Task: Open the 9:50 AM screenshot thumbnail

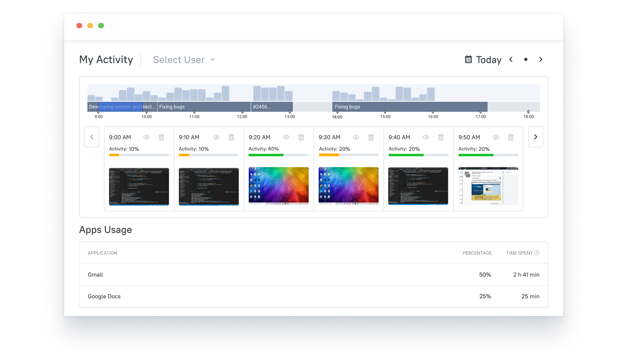Action: 488,186
